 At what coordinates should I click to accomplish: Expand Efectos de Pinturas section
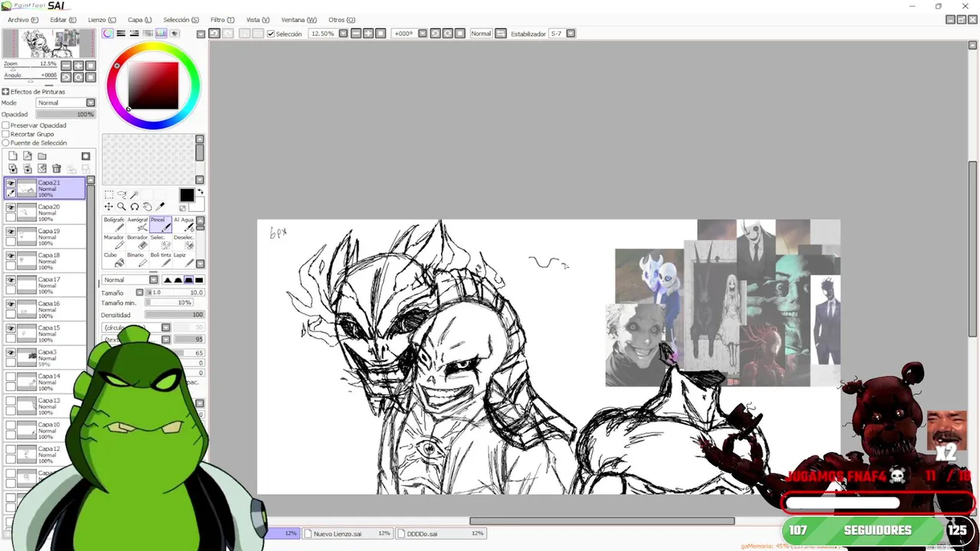point(5,92)
